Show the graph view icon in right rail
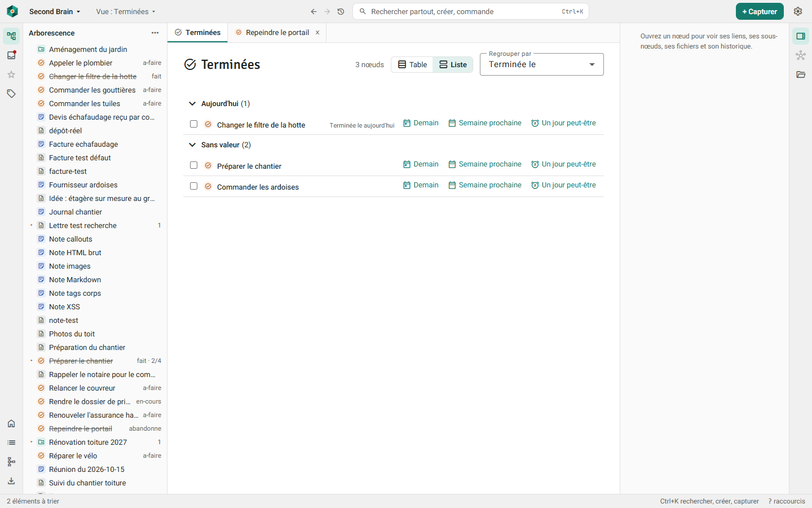This screenshot has height=508, width=812. pos(801,55)
